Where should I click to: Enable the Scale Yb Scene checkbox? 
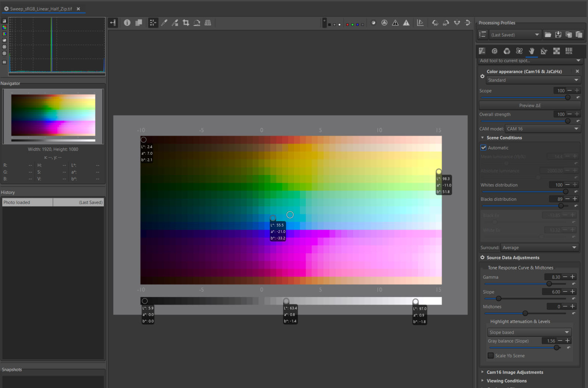(491, 356)
